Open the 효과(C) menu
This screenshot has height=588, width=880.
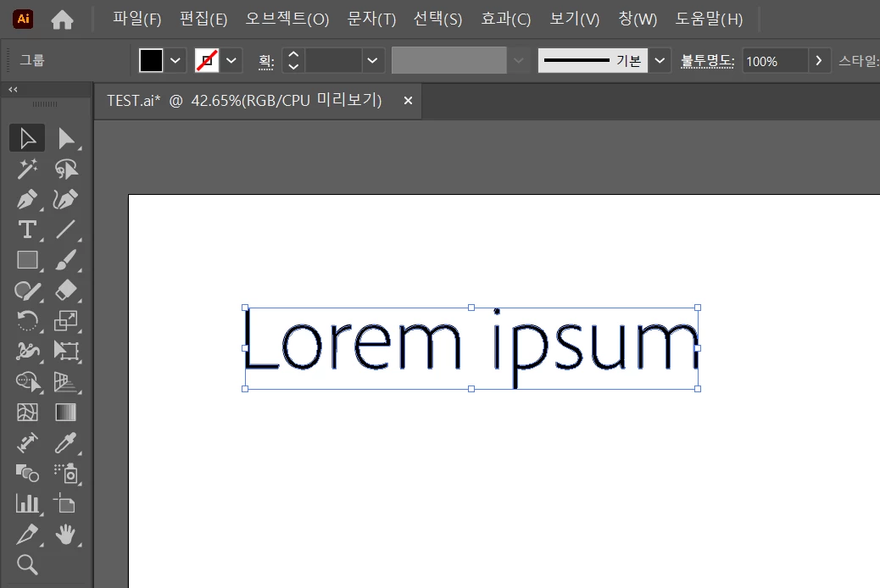(x=505, y=19)
